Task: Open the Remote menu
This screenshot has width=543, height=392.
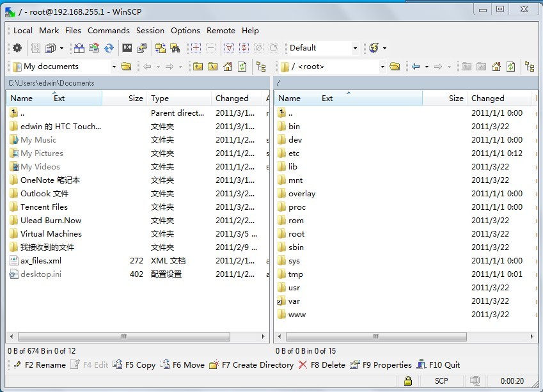Action: point(221,31)
